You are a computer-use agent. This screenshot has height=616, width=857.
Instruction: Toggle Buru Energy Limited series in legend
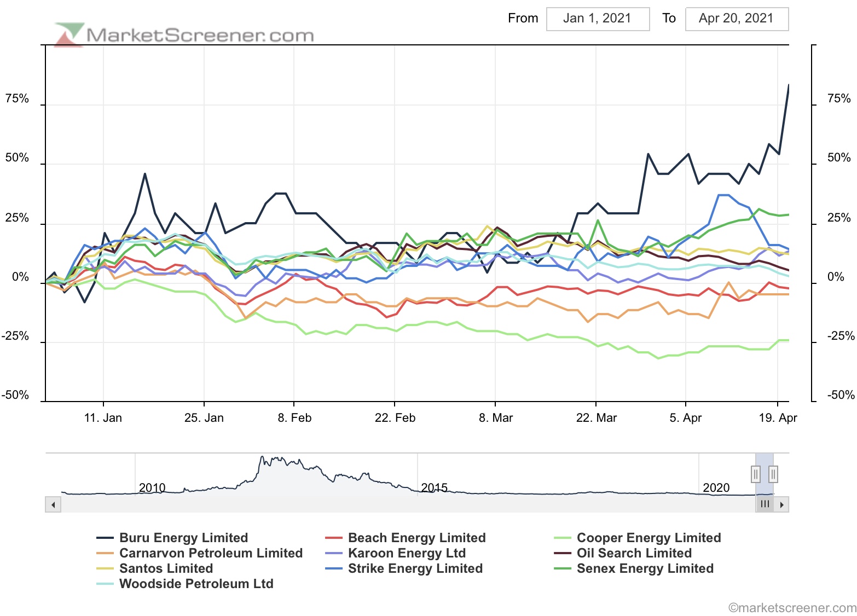pyautogui.click(x=172, y=538)
